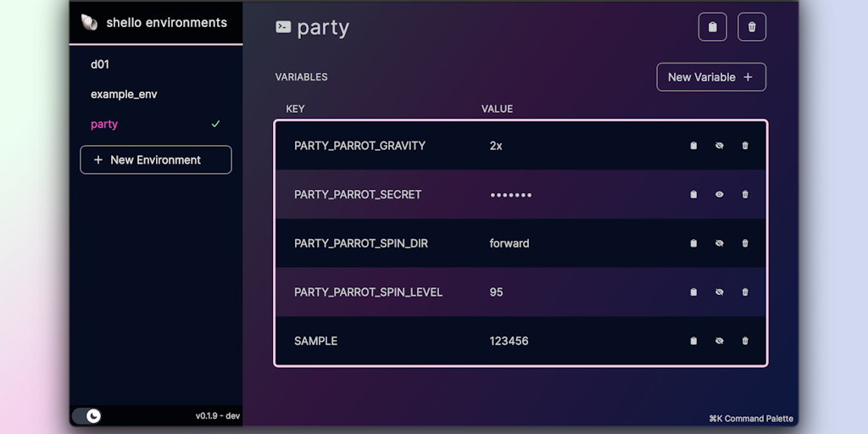
Task: Copy the PARTY_PARROT_GRAVITY variable value
Action: pos(693,146)
